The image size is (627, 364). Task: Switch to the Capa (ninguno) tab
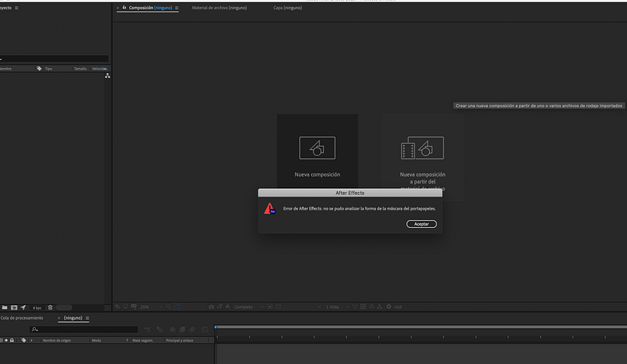point(288,8)
